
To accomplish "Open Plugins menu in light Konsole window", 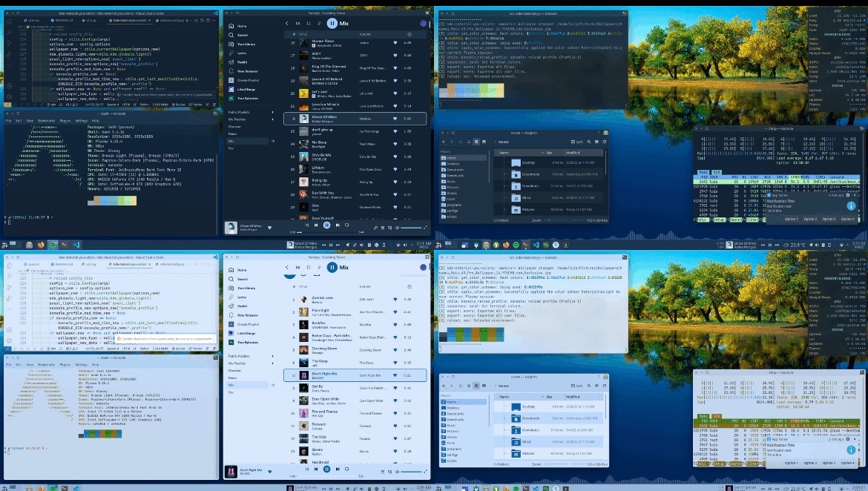I will [65, 365].
